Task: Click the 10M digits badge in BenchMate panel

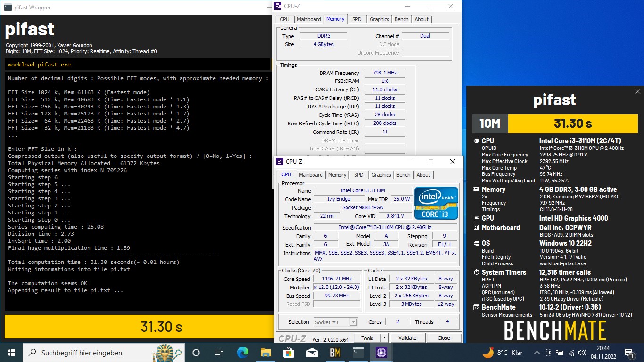Action: (x=490, y=123)
